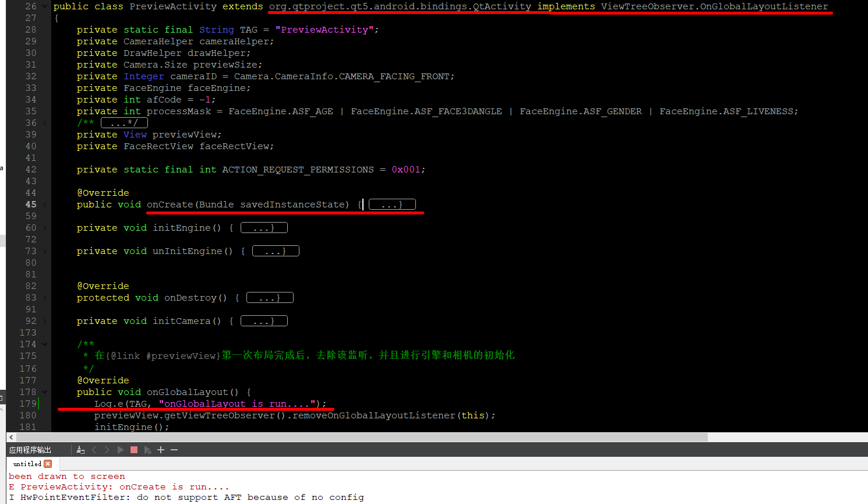Collapse onGlobalLayout fold at line 178
The height and width of the screenshot is (504, 868).
[x=44, y=392]
